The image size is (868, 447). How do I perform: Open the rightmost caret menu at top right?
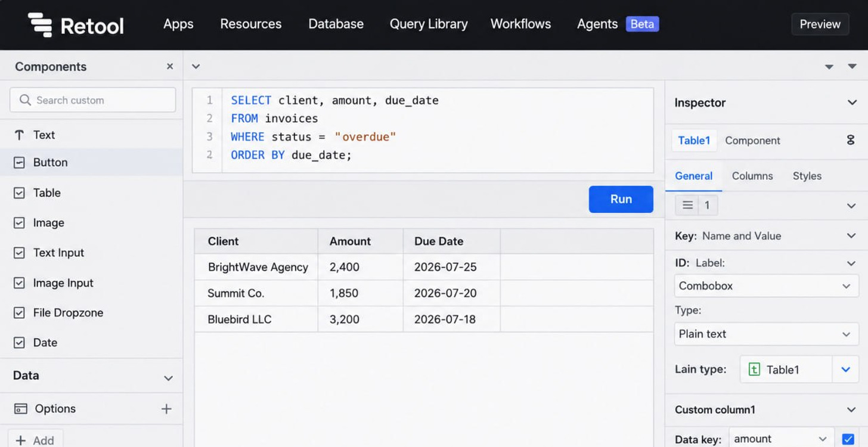click(852, 67)
